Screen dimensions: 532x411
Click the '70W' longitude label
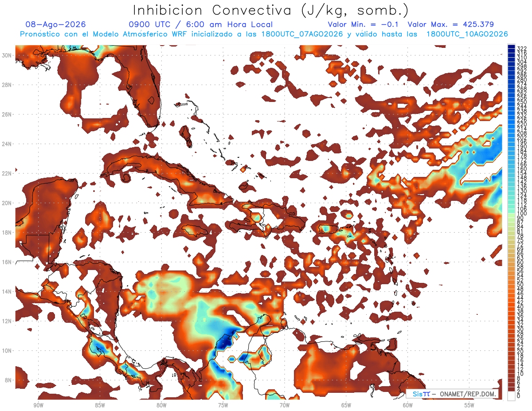pos(284,405)
